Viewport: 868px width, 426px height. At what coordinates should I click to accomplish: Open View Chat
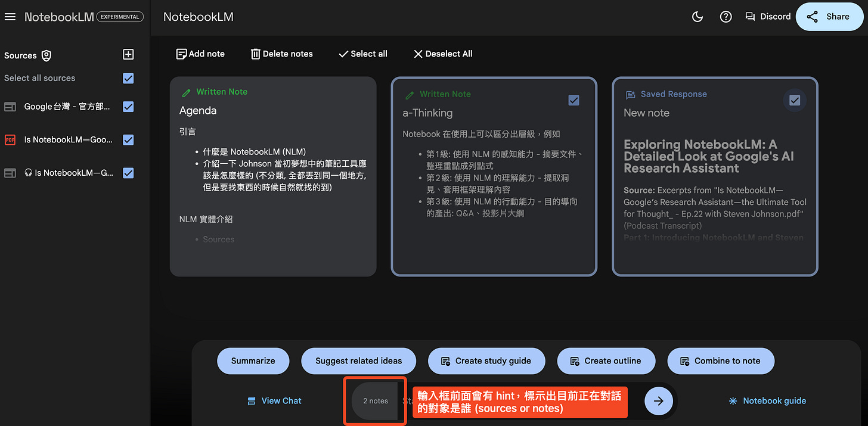click(x=274, y=401)
